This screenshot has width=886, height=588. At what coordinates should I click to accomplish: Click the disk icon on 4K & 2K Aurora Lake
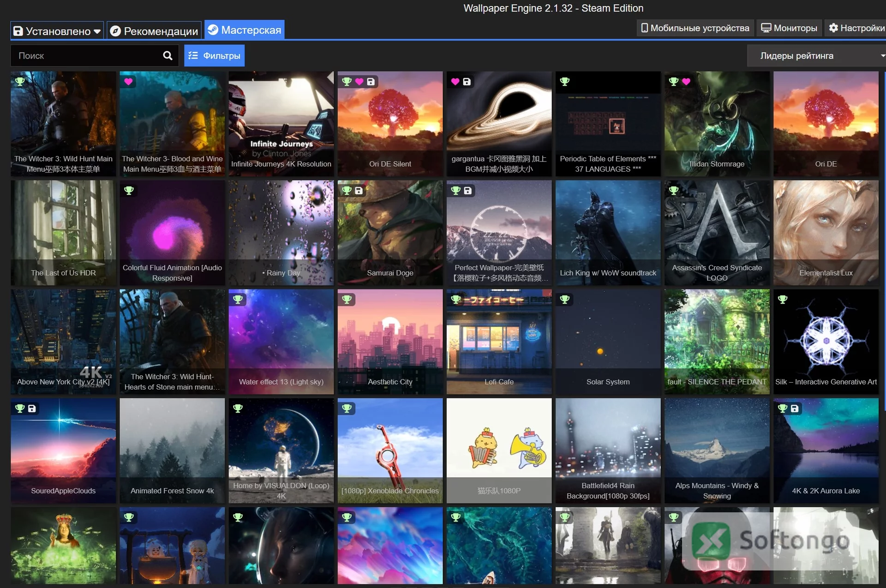click(x=795, y=408)
